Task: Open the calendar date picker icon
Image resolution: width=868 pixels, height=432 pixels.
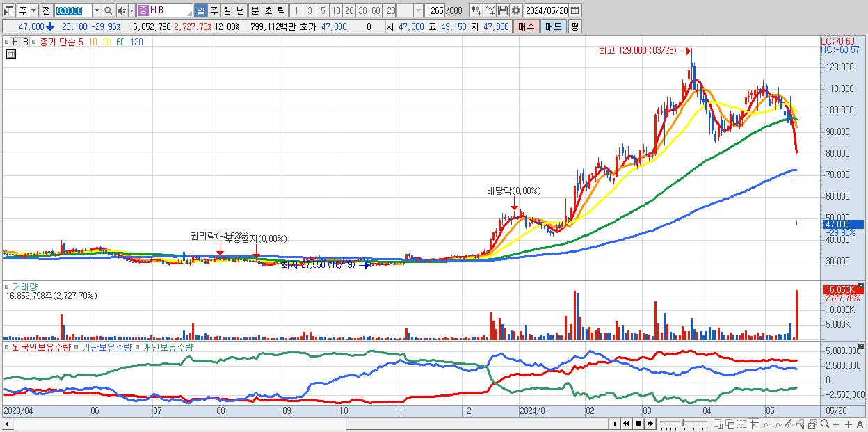Action: pos(575,10)
